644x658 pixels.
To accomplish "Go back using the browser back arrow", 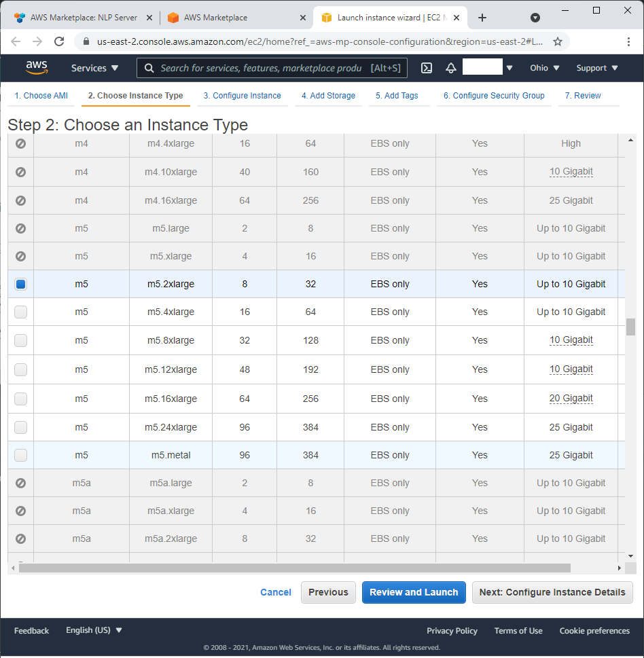I will point(16,41).
